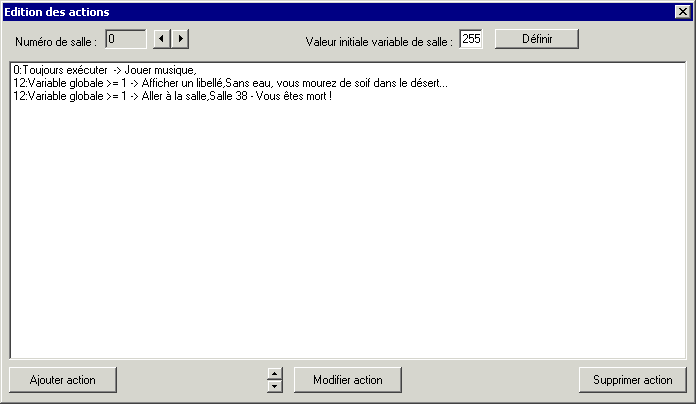The image size is (696, 404).
Task: Close the Edition des actions window
Action: click(x=682, y=12)
